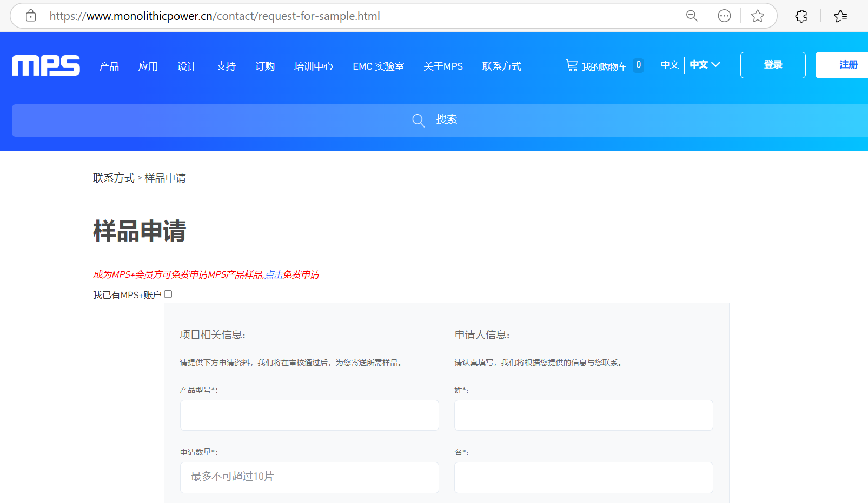Image resolution: width=868 pixels, height=503 pixels.
Task: Focus the 申请数量 input field
Action: tap(309, 477)
